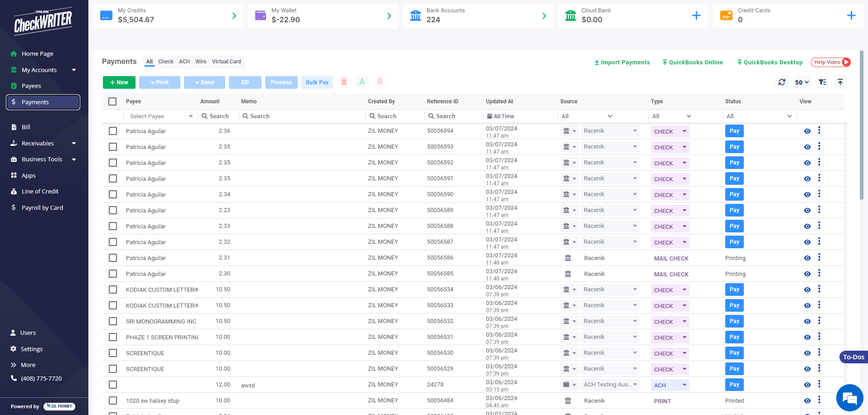
Task: Switch to the ACH payments tab
Action: 184,62
